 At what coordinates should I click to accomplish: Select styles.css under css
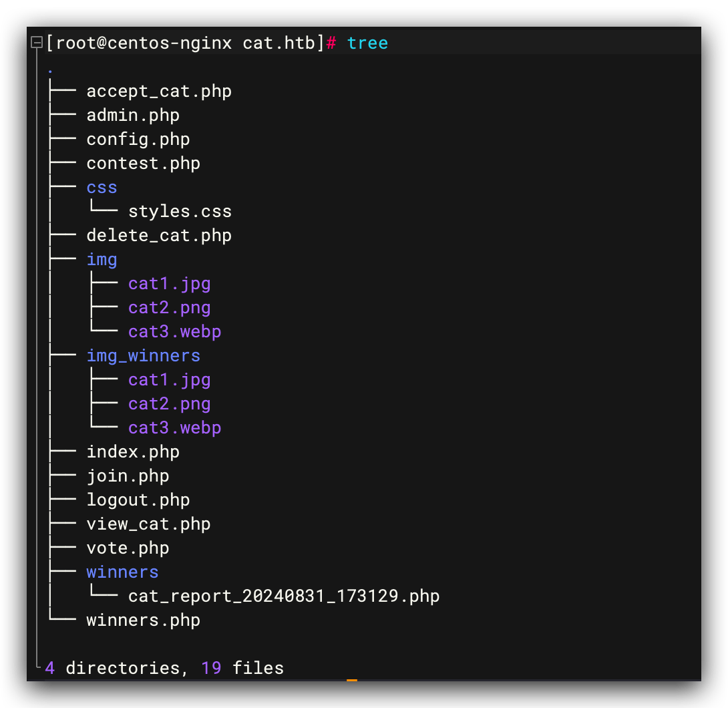point(180,212)
